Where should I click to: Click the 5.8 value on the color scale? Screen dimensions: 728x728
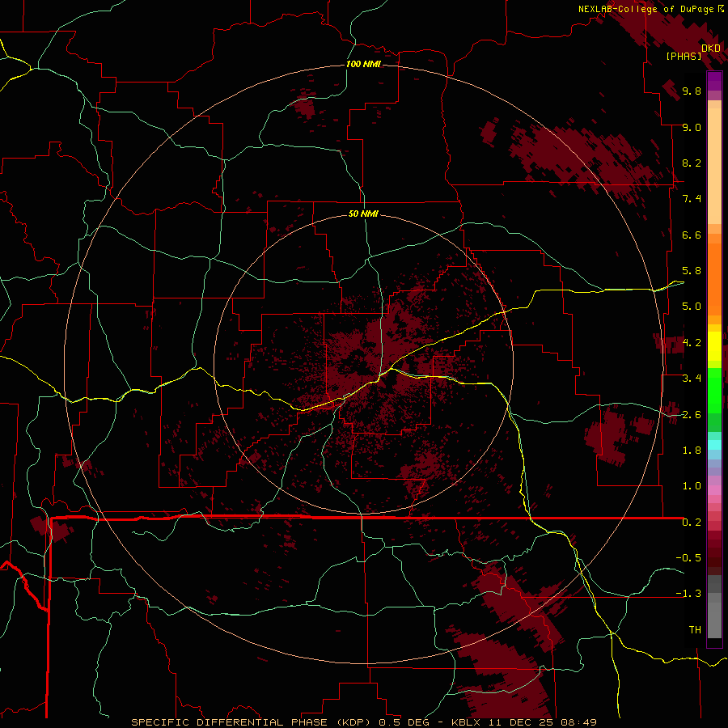[692, 271]
